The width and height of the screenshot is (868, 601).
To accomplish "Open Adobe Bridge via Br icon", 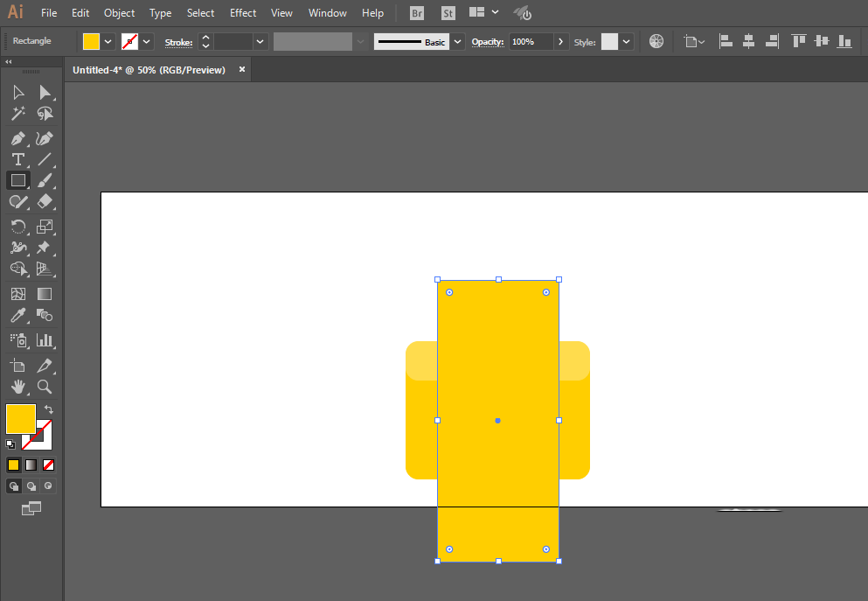I will [418, 13].
